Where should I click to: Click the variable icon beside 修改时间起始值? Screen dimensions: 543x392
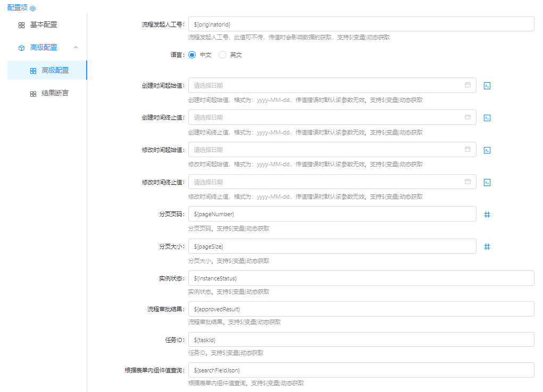point(487,150)
